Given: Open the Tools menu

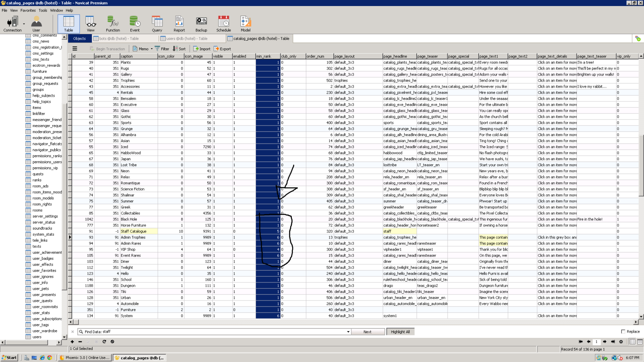Looking at the screenshot, I should [43, 10].
